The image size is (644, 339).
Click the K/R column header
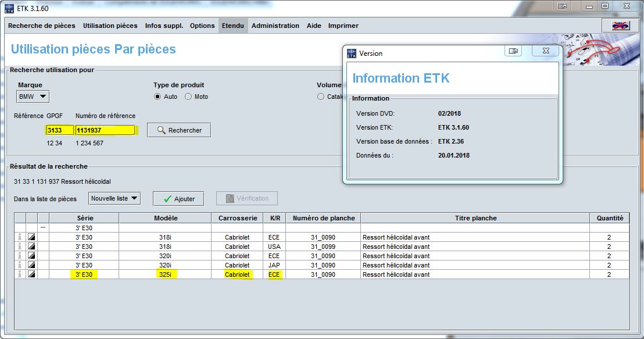(x=275, y=218)
